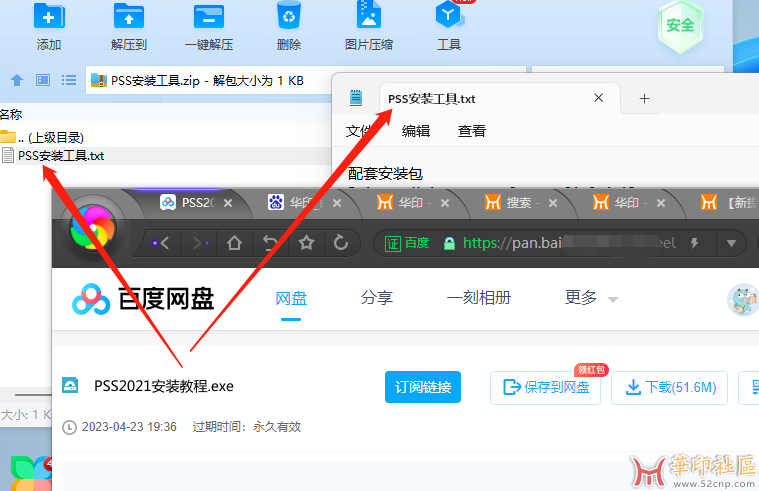Viewport: 759px width, 491px height.
Task: Click the 名称 column header
Action: coord(11,115)
